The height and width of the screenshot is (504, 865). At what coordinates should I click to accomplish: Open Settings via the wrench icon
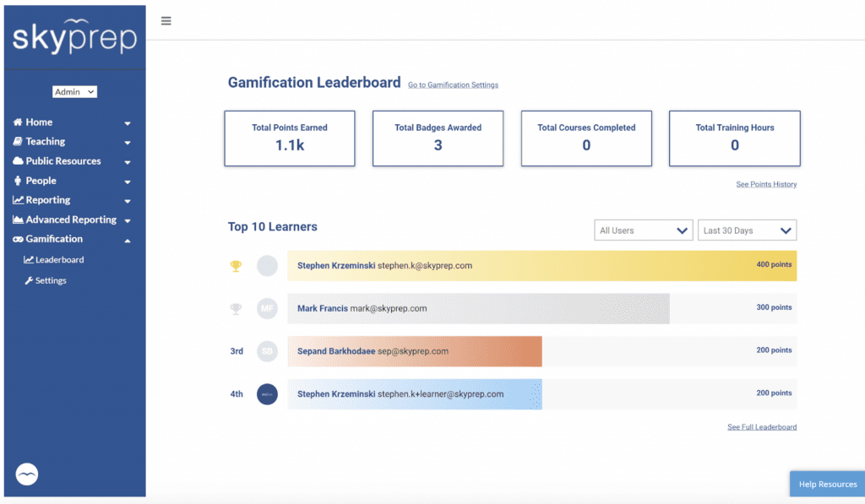click(28, 279)
